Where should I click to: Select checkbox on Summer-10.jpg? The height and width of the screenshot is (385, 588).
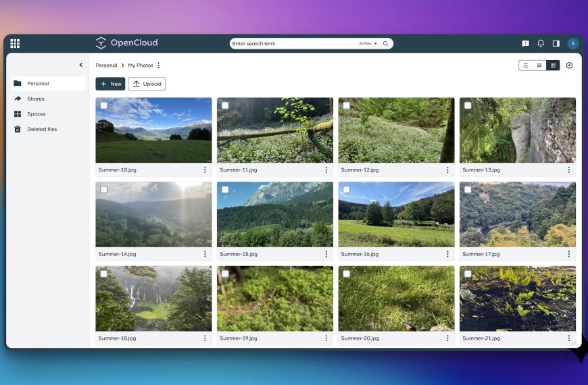[104, 106]
